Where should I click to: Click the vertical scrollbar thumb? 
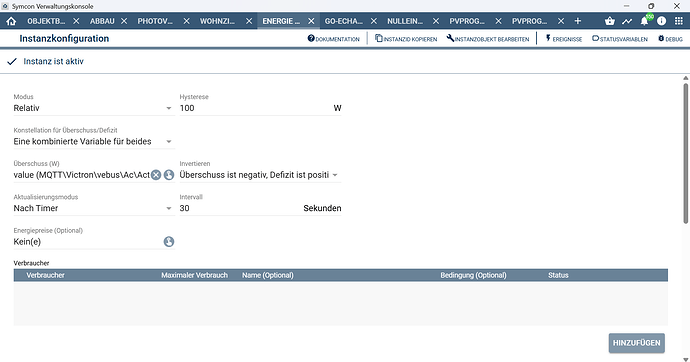686,153
